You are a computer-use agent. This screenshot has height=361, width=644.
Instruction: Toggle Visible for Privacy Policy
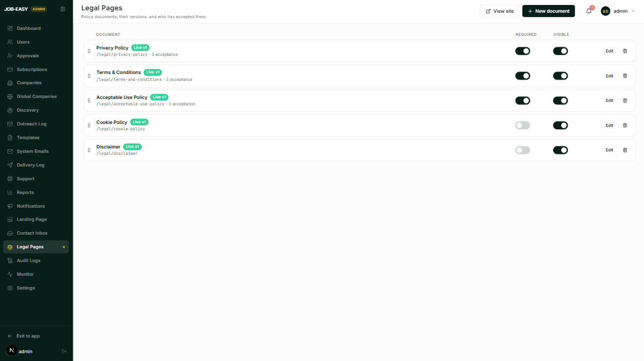pyautogui.click(x=560, y=51)
